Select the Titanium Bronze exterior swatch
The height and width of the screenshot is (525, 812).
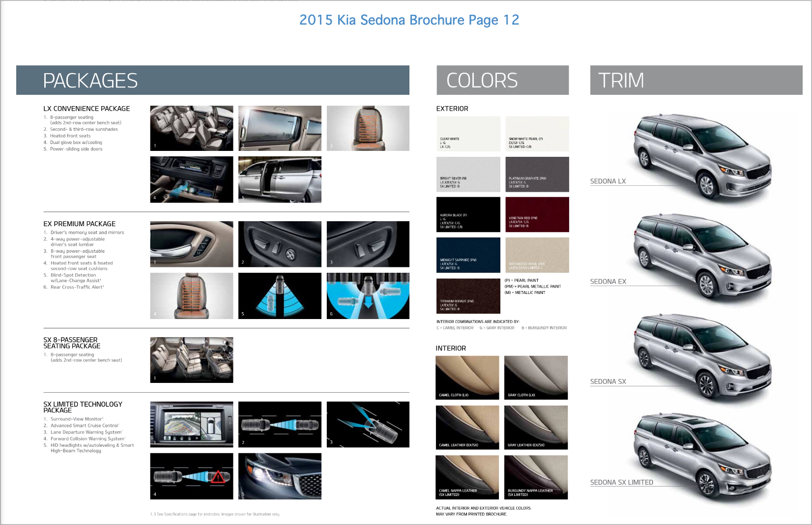[x=468, y=296]
